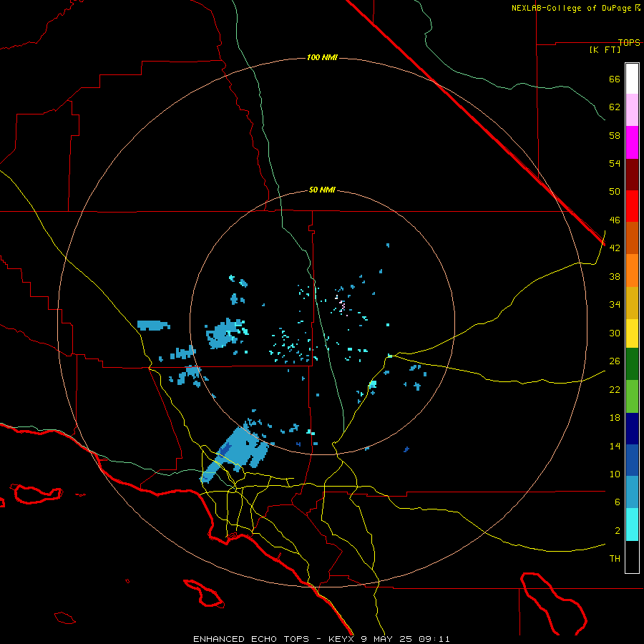Click the '50' legend value
Image resolution: width=644 pixels, height=644 pixels.
(615, 192)
